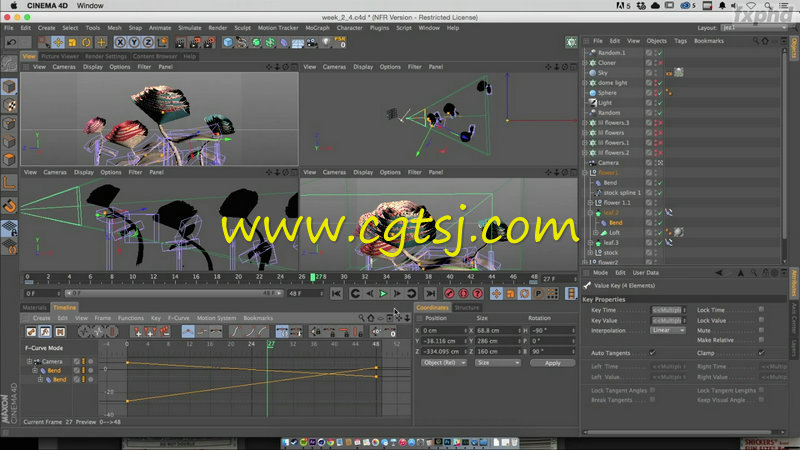800x450 pixels.
Task: Click the Coordinate System icon
Action: [x=163, y=43]
